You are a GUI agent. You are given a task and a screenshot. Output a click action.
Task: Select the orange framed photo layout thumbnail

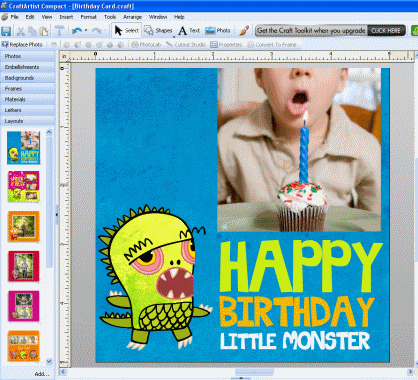[x=24, y=227]
